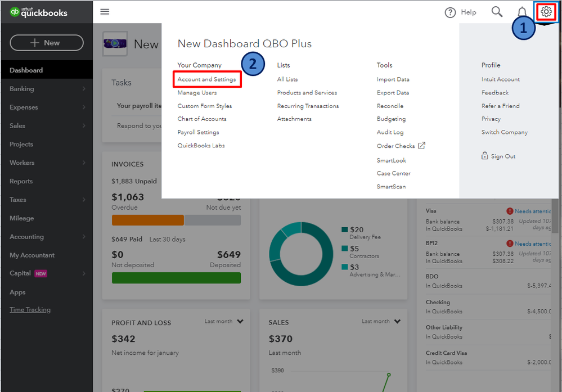Screen dimensions: 562x392
Task: Click the settings gear icon
Action: coord(546,12)
